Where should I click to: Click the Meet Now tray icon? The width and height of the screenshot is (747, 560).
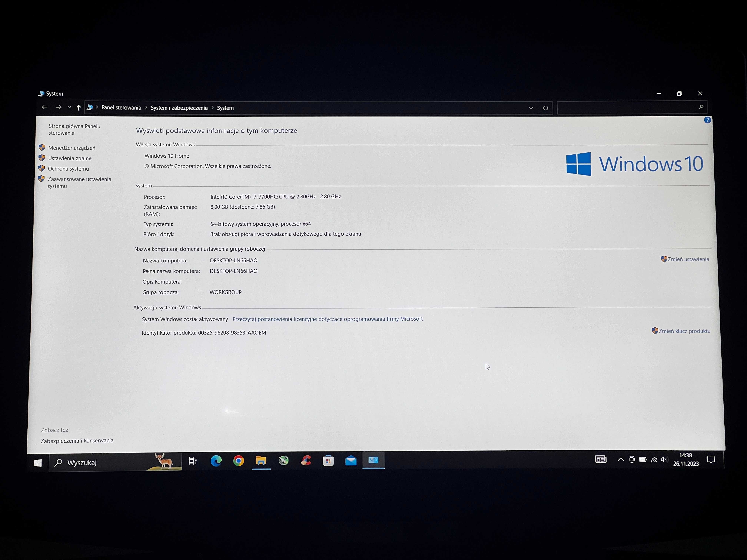(x=632, y=459)
